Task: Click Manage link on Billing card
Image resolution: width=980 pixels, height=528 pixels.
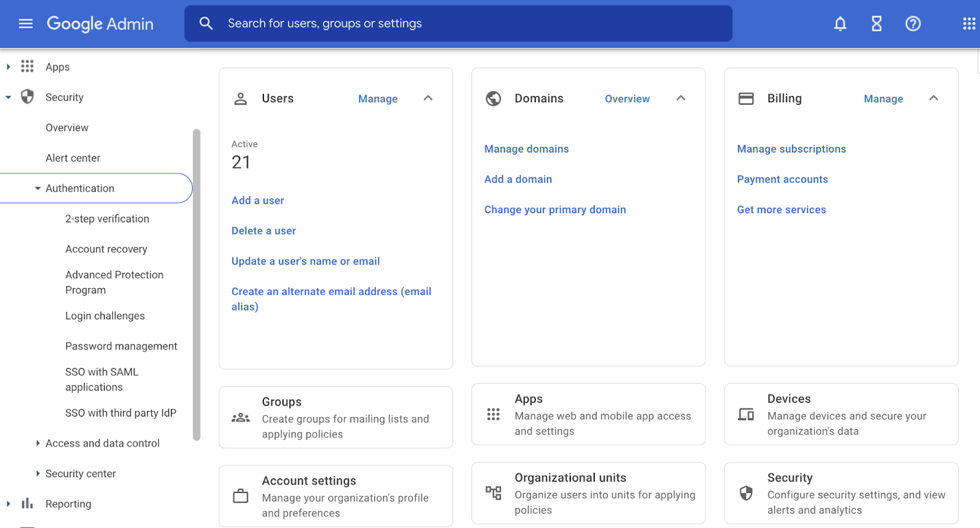Action: (883, 99)
